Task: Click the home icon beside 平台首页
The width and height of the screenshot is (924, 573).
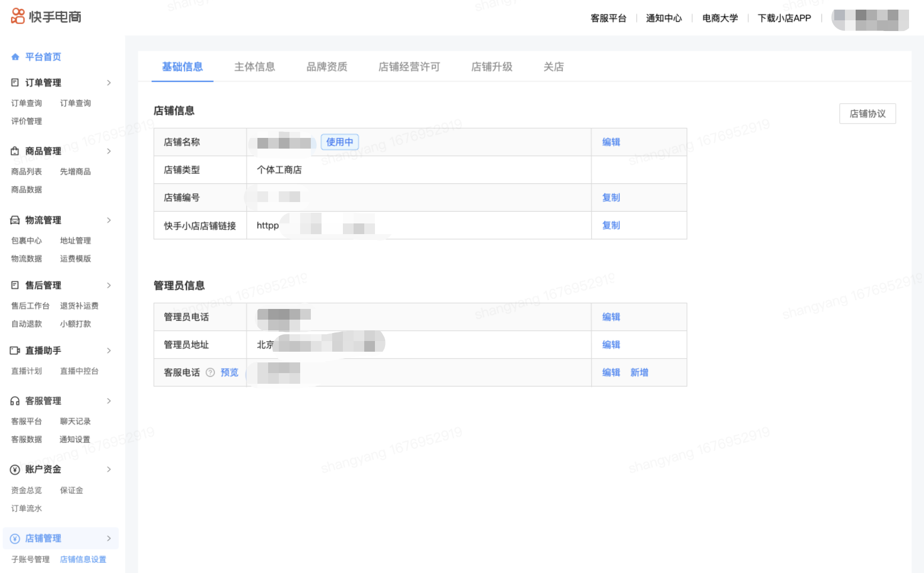Action: click(x=15, y=57)
